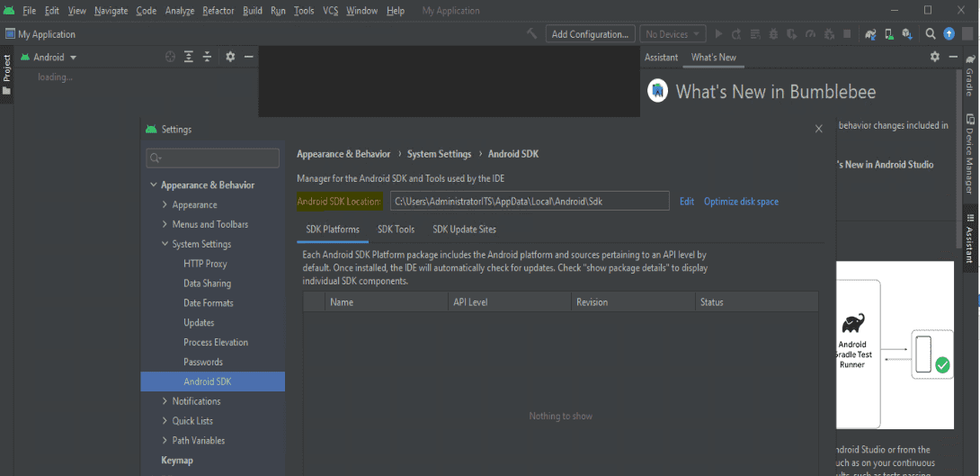Open the Project panel gear options
The width and height of the screenshot is (980, 476).
coord(230,57)
